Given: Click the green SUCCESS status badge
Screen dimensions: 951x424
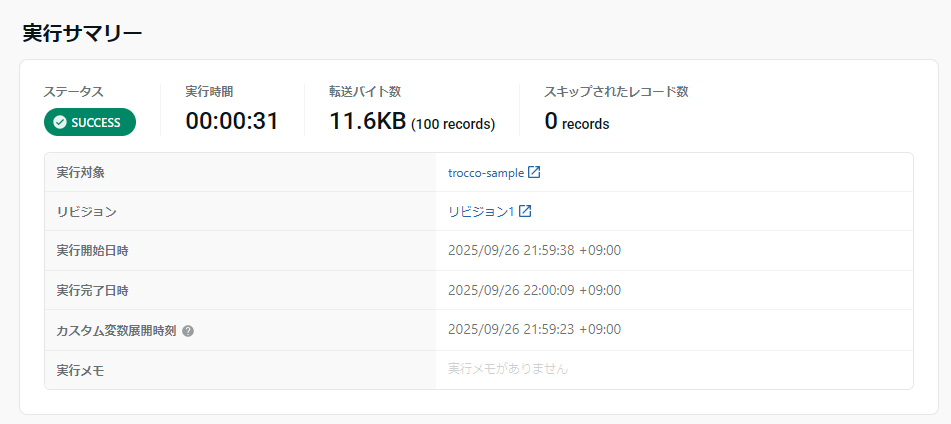Looking at the screenshot, I should point(89,122).
